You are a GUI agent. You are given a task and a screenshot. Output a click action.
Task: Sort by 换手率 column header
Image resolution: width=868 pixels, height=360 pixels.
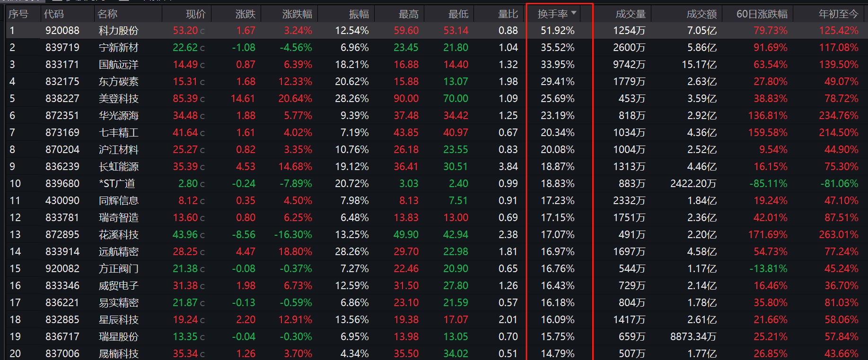557,14
